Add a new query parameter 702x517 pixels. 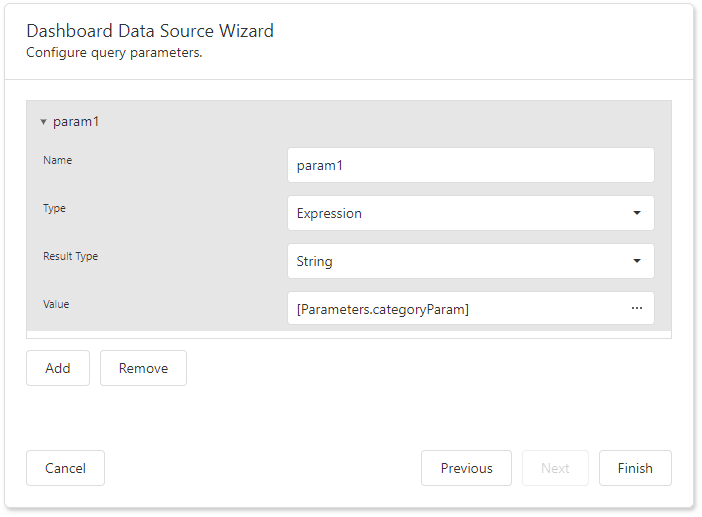tap(58, 368)
